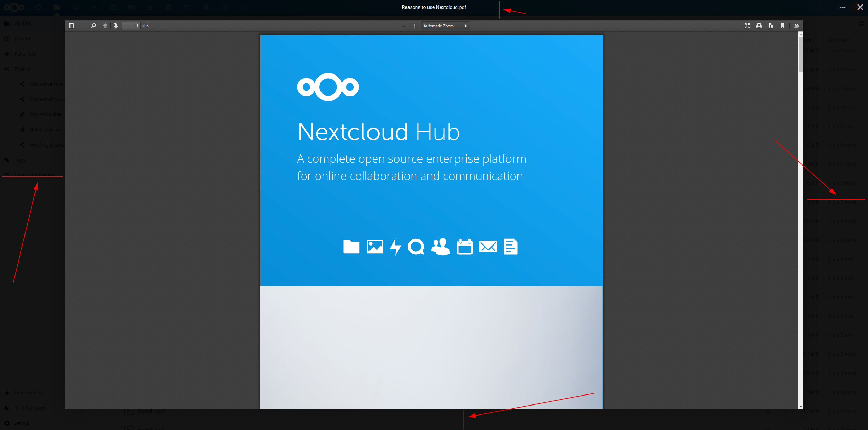The width and height of the screenshot is (868, 430).
Task: Open the find-in-document search tool
Action: point(93,26)
